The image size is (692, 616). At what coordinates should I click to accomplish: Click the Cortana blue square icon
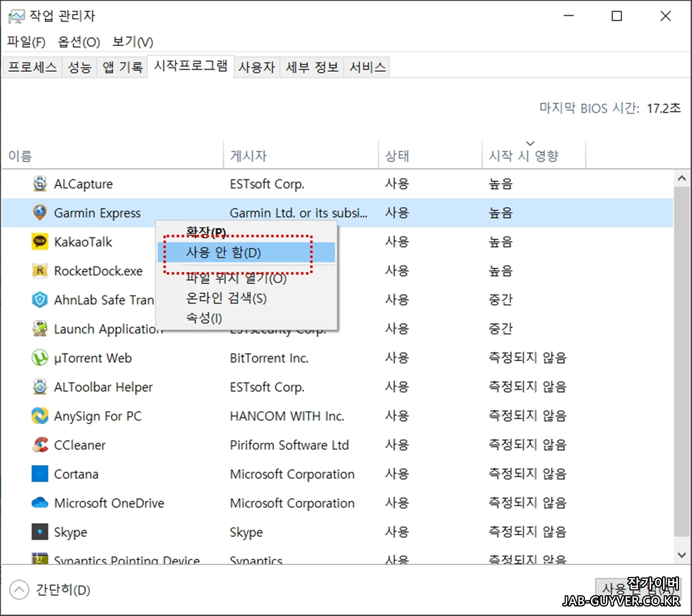pos(40,474)
